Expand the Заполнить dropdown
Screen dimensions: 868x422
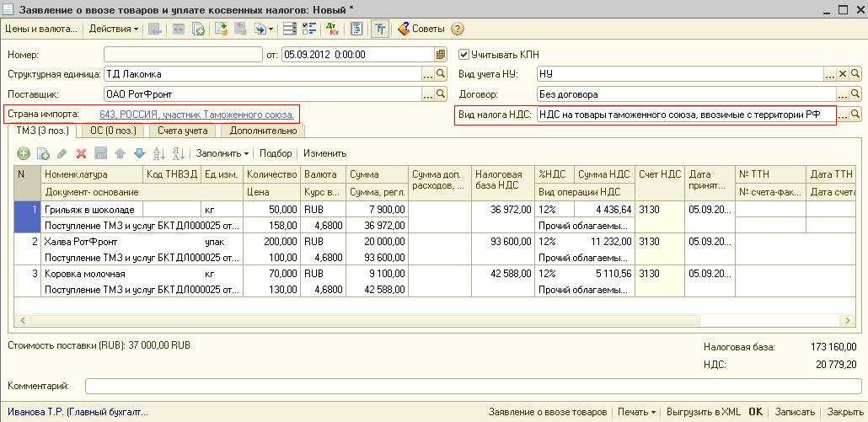[222, 153]
